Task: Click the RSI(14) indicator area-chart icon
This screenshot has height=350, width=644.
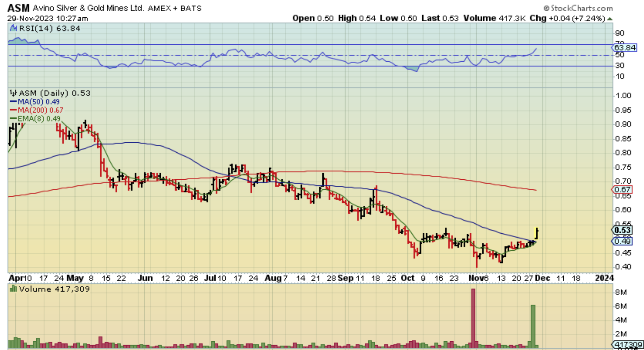Action: click(13, 28)
